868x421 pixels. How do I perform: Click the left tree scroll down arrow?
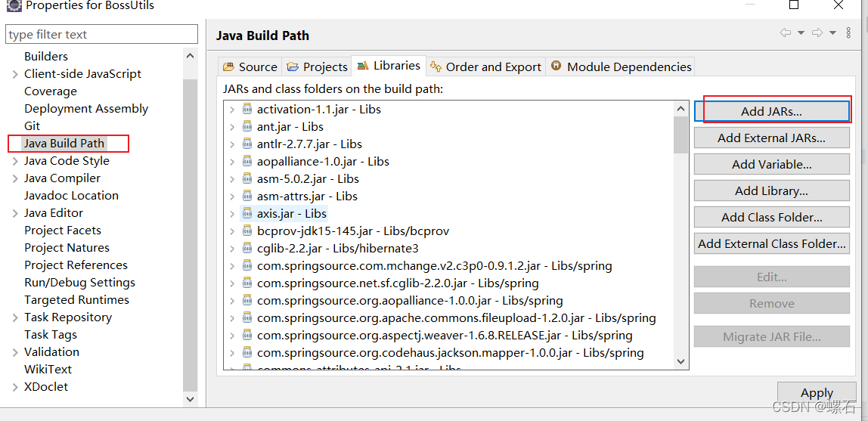tap(190, 398)
